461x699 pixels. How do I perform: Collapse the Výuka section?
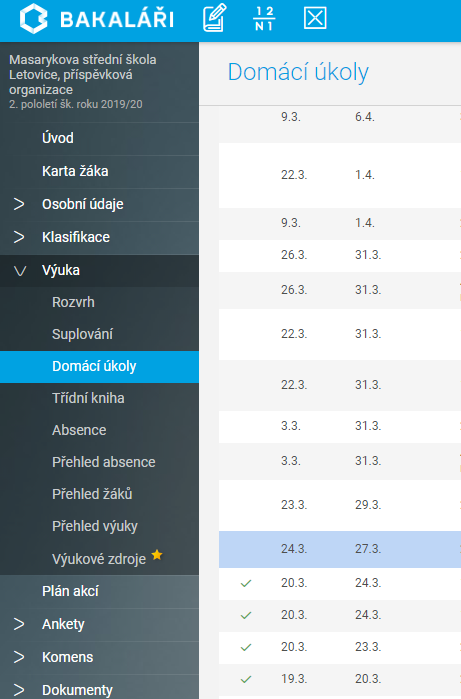20,271
